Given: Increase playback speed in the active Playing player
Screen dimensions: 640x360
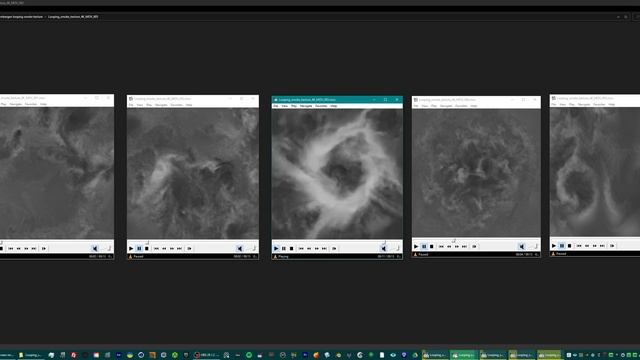Looking at the screenshot, I should [x=317, y=248].
